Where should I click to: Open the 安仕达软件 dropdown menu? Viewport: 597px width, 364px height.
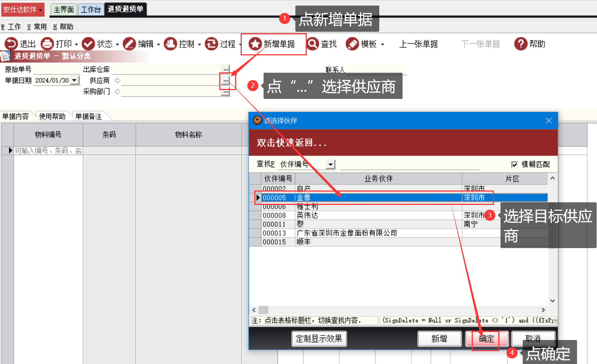coord(23,10)
